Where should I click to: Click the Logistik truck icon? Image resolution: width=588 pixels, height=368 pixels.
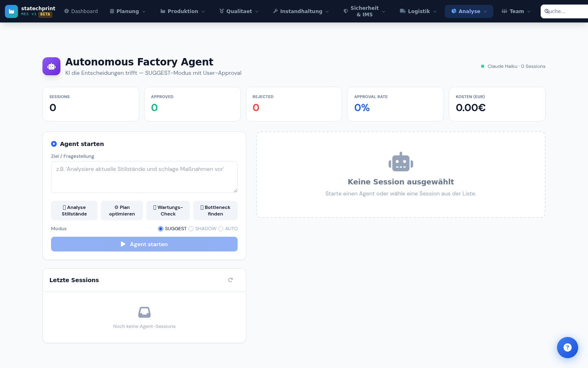(403, 11)
